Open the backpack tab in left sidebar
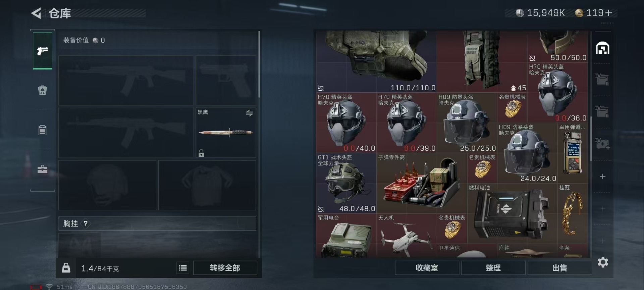The image size is (644, 290). coord(43,90)
